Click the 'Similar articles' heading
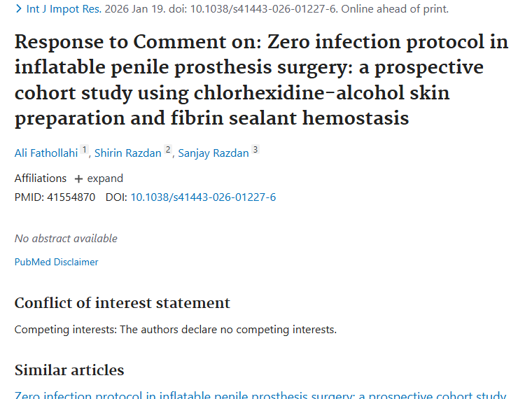The height and width of the screenshot is (399, 532). tap(69, 370)
